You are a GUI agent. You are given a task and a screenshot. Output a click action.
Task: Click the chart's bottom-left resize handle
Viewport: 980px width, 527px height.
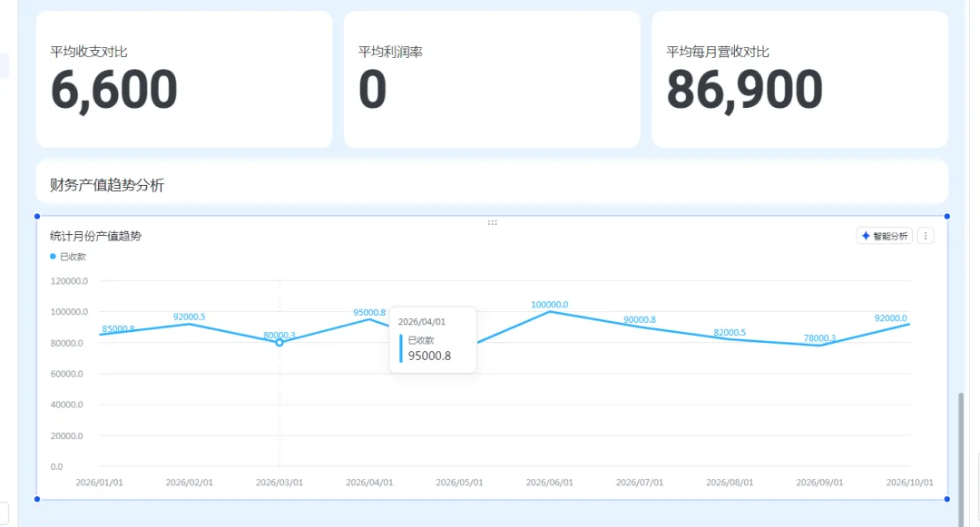[x=37, y=499]
